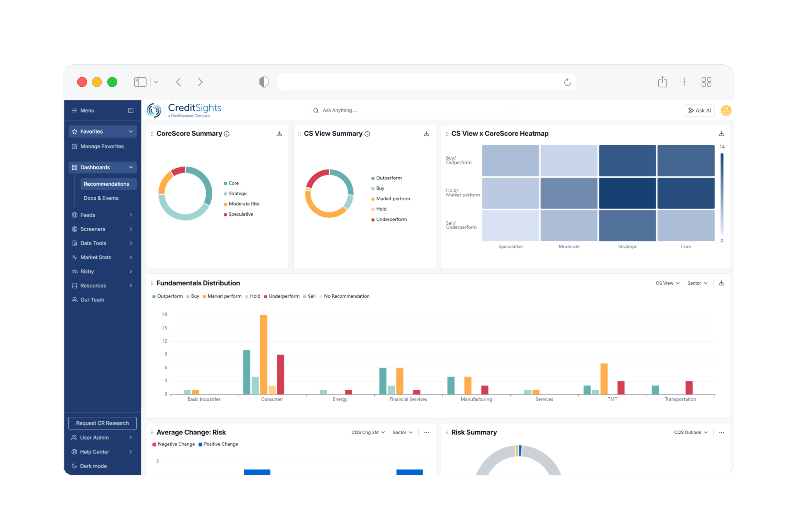798x532 pixels.
Task: Select Recommendations dashboard item
Action: tap(106, 184)
